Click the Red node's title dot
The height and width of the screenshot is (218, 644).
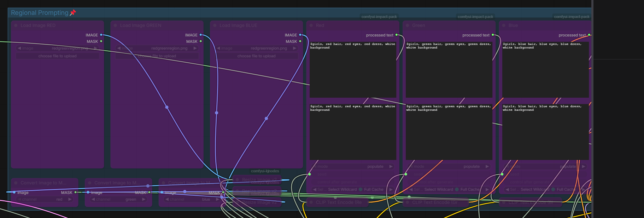pos(311,25)
